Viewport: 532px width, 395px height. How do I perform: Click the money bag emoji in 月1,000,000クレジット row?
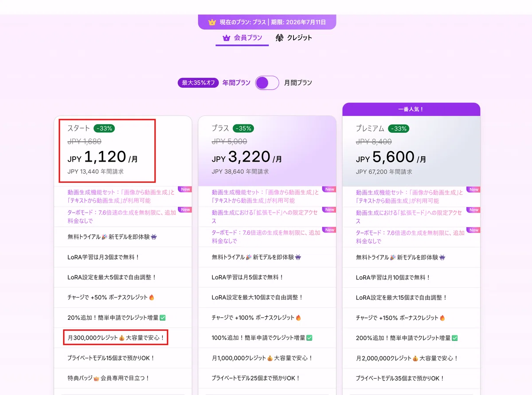tap(270, 358)
